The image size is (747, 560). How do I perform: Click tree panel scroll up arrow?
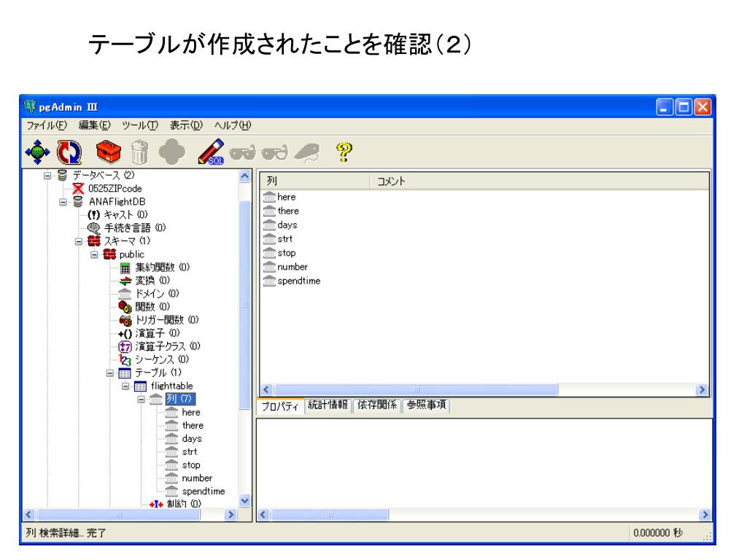coord(245,176)
